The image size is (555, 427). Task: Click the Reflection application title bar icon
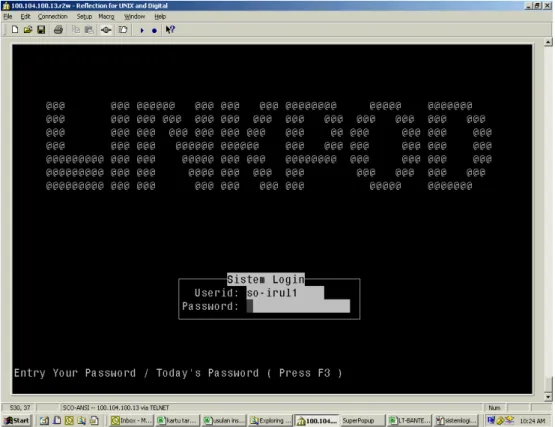click(x=6, y=5)
